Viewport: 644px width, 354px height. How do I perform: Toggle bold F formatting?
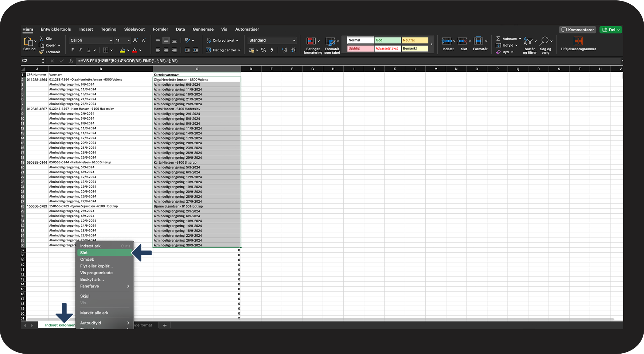(73, 50)
